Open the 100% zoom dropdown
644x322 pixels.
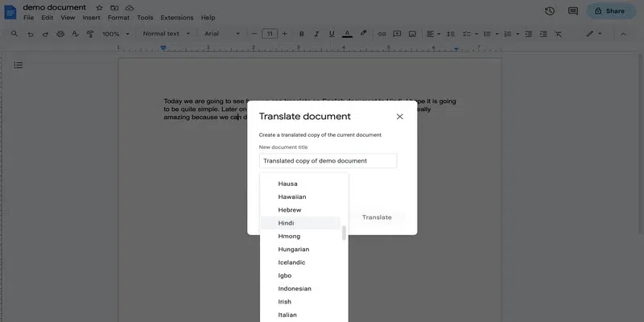coord(116,34)
